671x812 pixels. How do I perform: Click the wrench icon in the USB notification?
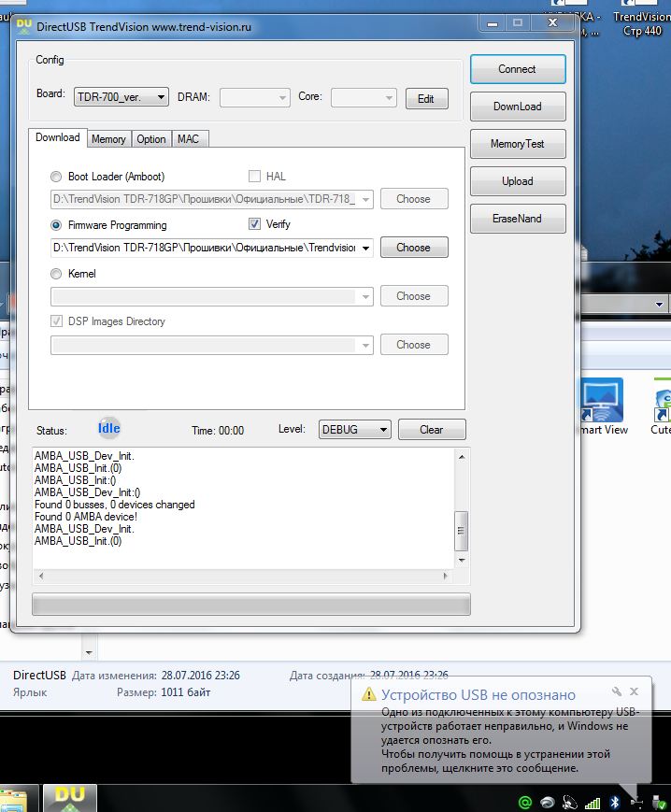coord(617,692)
